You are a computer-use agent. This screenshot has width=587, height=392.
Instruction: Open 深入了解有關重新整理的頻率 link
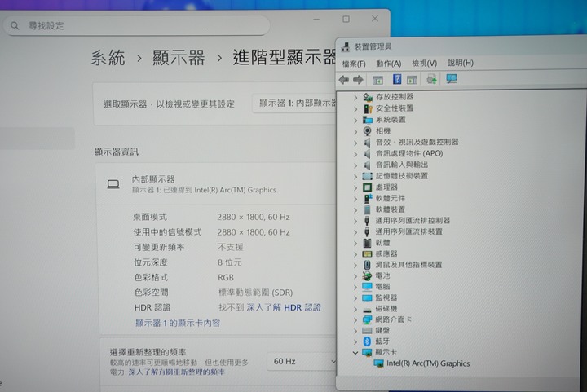(x=177, y=372)
